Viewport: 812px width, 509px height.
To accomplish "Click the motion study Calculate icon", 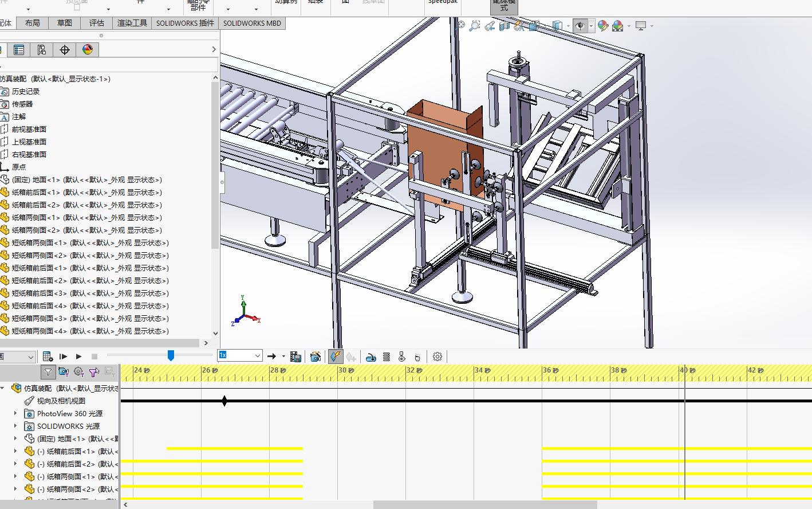I will 48,357.
